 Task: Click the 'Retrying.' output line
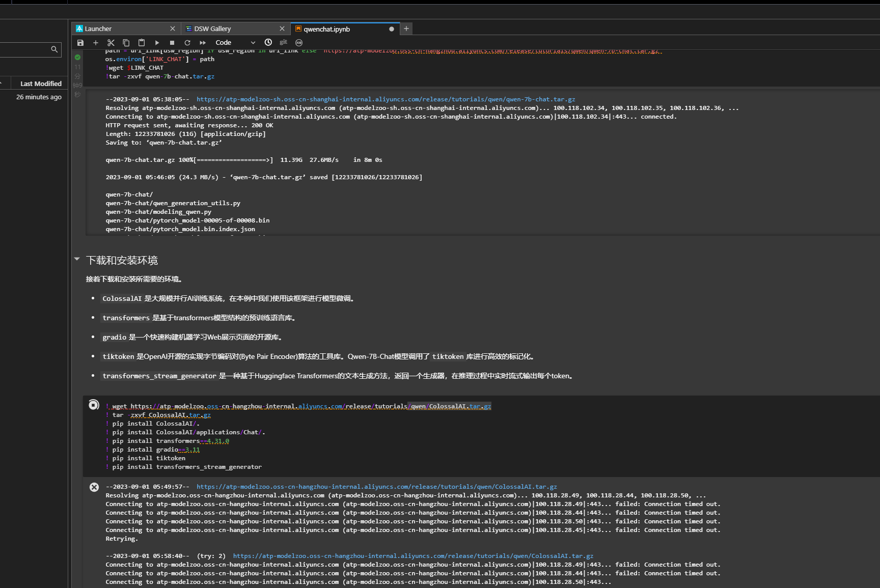(122, 539)
